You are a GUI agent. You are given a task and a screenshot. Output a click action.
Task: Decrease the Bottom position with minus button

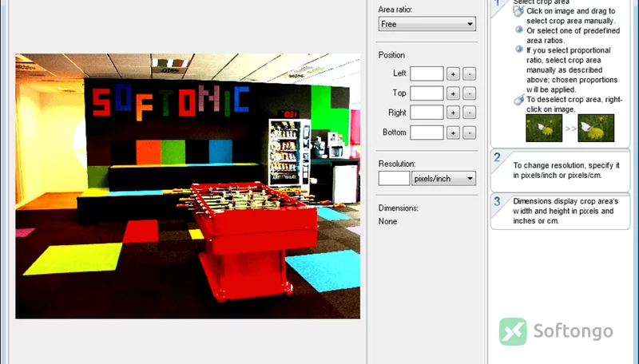pos(470,133)
